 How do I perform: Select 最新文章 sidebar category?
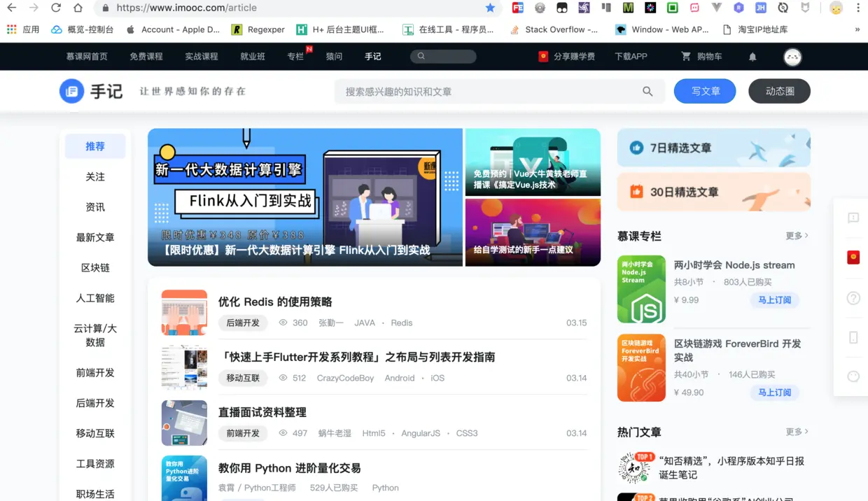(95, 237)
